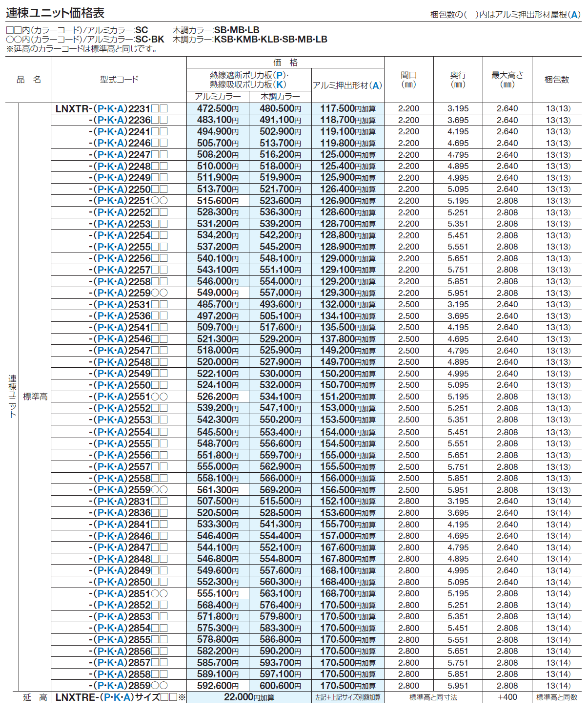Select the 22,000円加算 cell

coord(249,697)
